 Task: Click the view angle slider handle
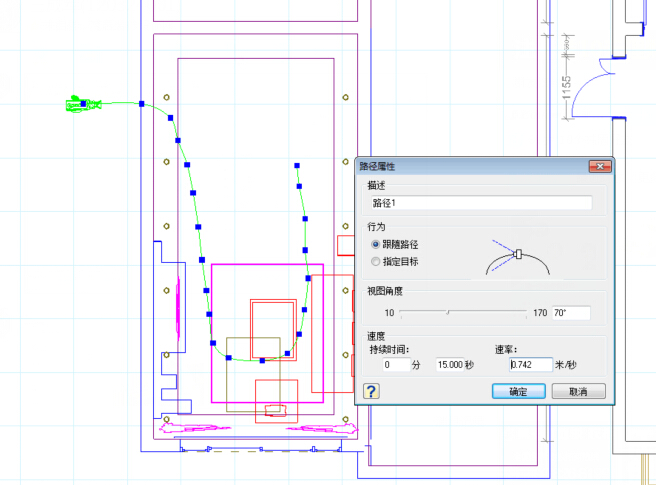pos(448,312)
